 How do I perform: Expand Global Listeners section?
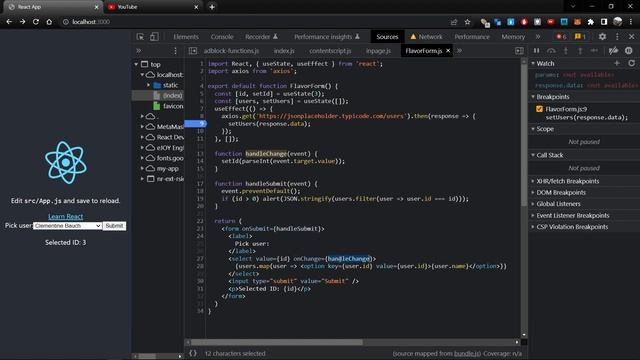point(533,204)
